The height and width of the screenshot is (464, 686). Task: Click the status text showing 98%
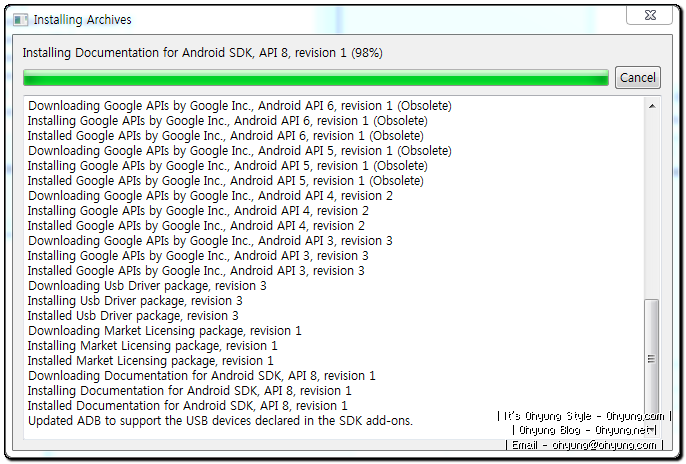[203, 53]
